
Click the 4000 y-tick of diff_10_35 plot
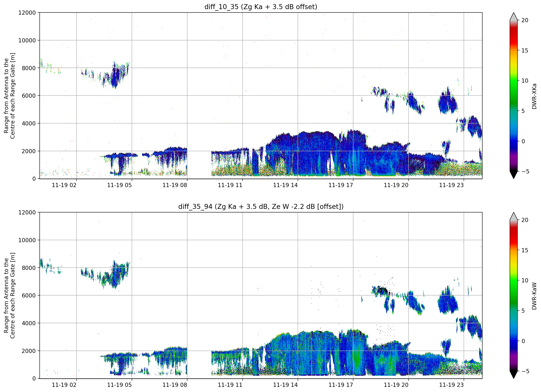(x=29, y=123)
